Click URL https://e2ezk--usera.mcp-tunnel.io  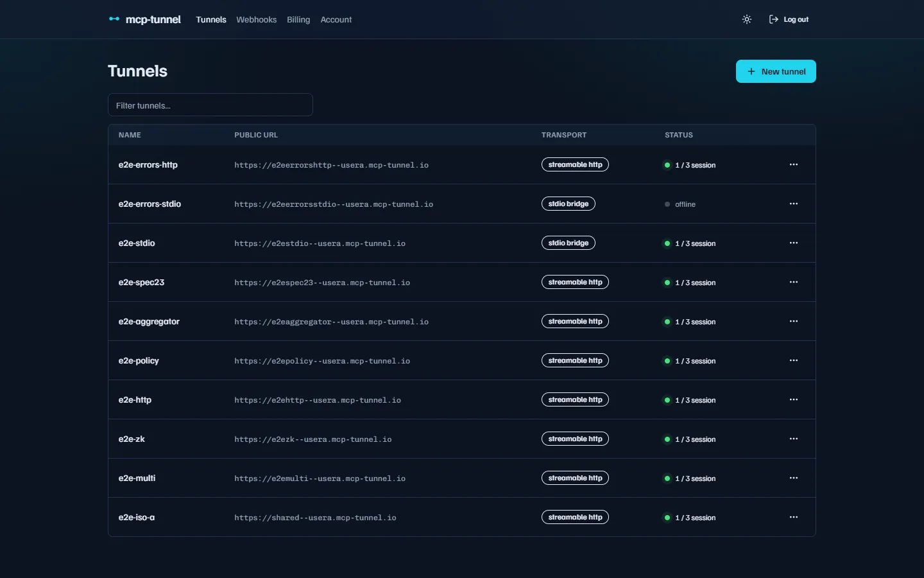pos(312,439)
